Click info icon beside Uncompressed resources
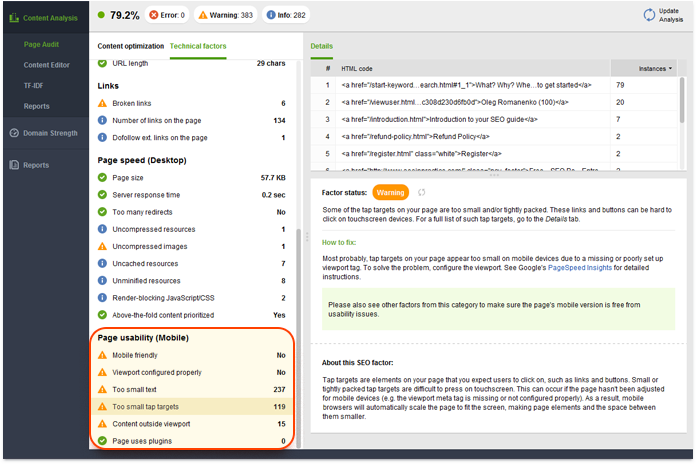The image size is (696, 464). point(102,229)
